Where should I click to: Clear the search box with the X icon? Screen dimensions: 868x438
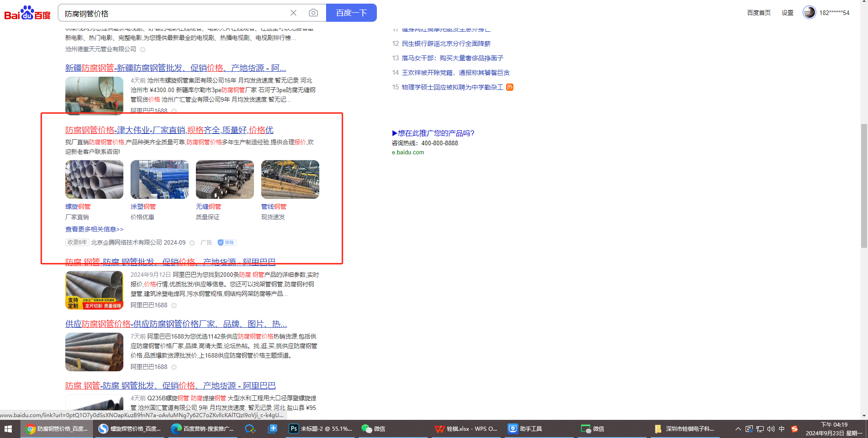click(x=293, y=13)
